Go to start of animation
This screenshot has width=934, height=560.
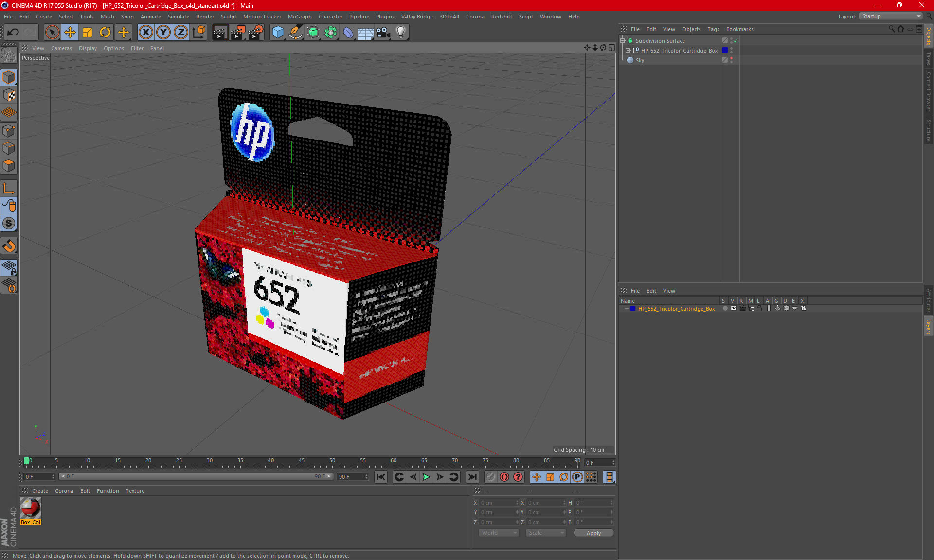tap(381, 477)
